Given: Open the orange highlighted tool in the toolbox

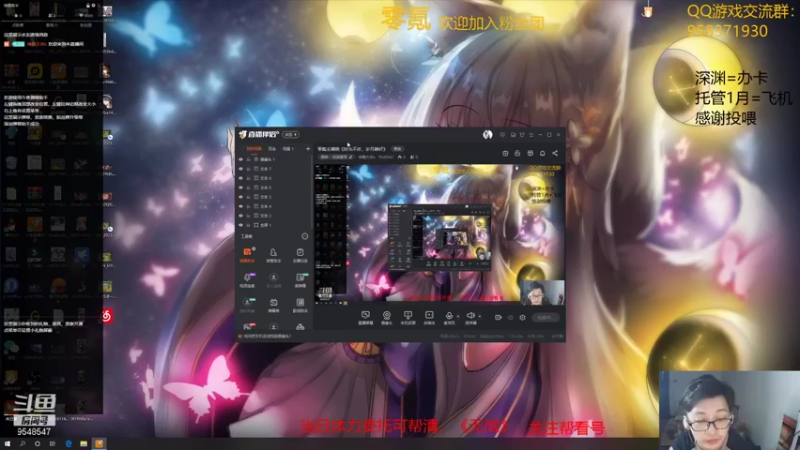Looking at the screenshot, I should coord(247,255).
